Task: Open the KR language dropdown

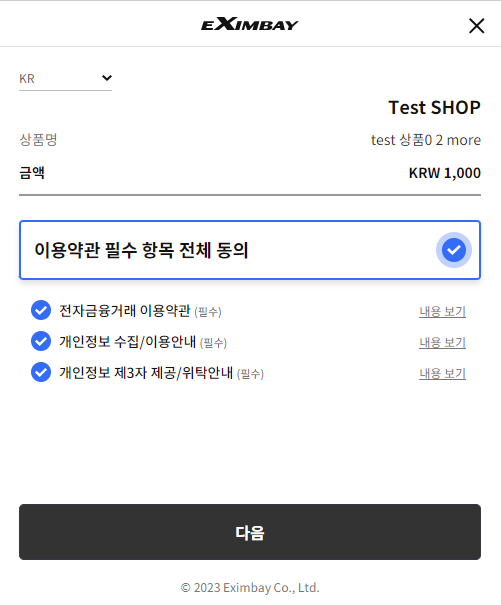Action: click(x=65, y=79)
